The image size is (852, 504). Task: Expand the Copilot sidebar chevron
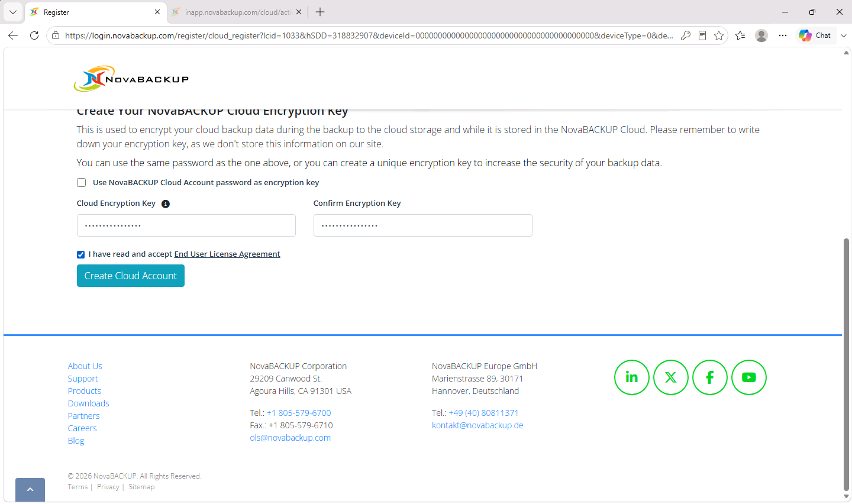844,35
